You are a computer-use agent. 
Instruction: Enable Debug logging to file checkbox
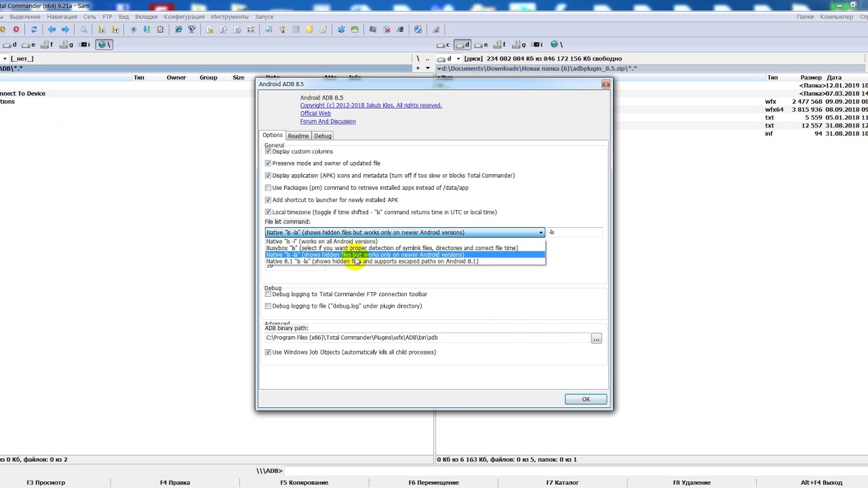268,306
